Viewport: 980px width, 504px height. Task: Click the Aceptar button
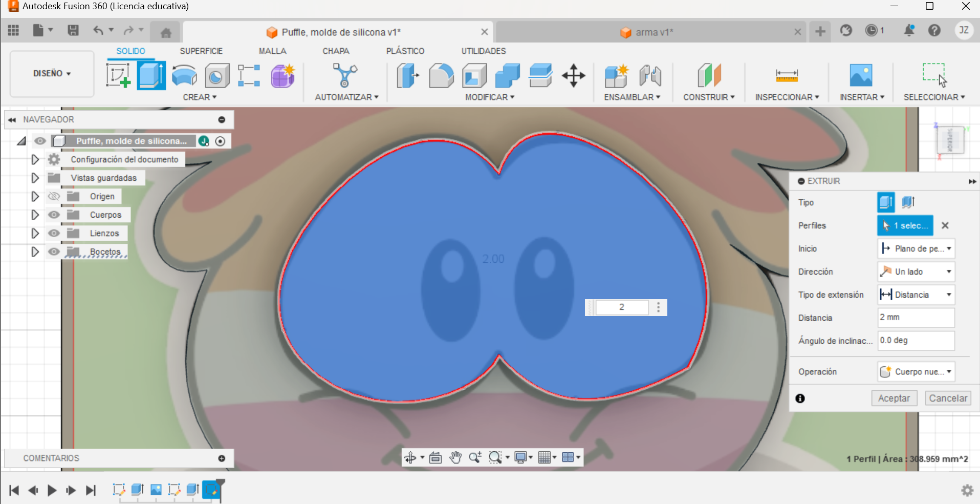[894, 398]
